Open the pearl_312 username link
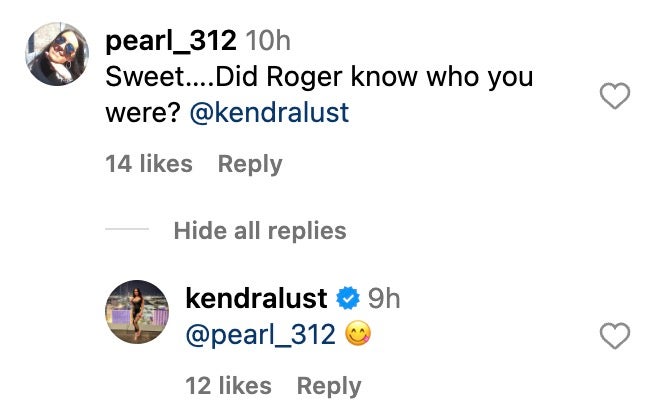The image size is (658, 410). click(x=171, y=41)
